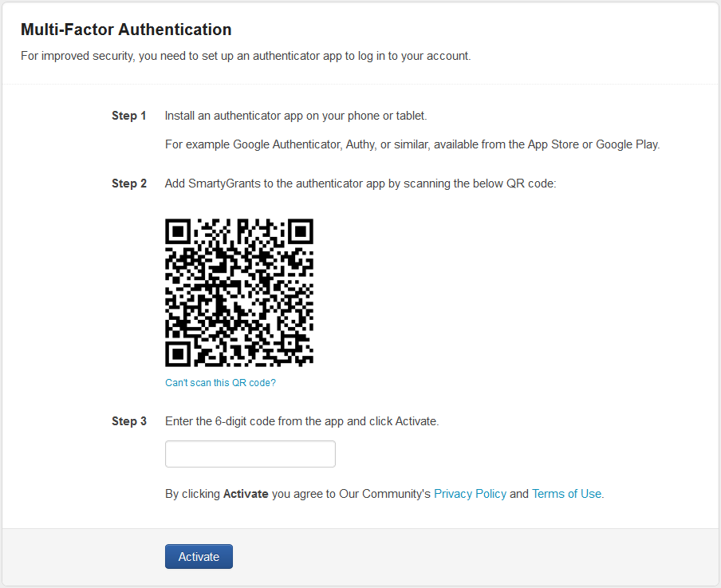
Task: Open the Terms of Use link
Action: tap(566, 494)
